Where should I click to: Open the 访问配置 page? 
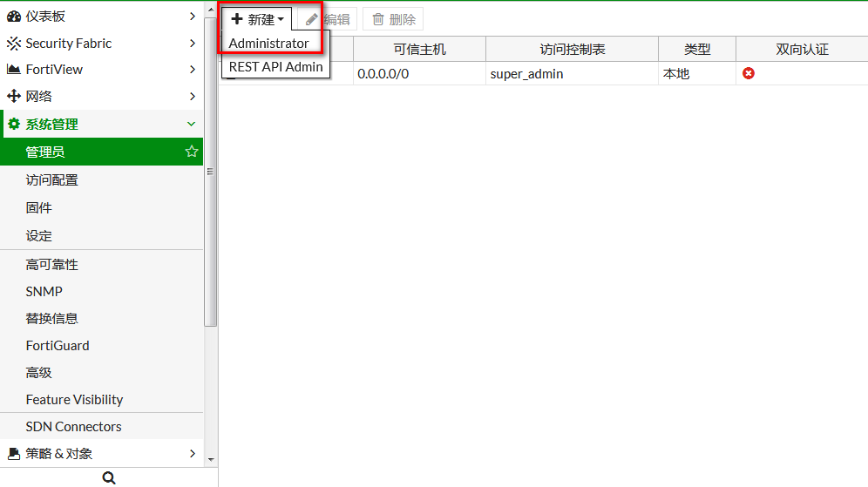click(52, 180)
